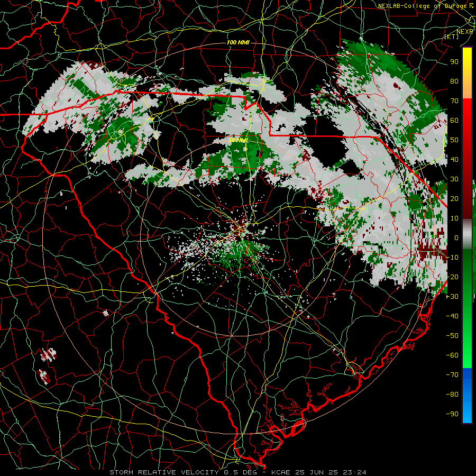This screenshot has height=476, width=476.
Task: Click the blue bottom segment of color bar
Action: (467, 395)
